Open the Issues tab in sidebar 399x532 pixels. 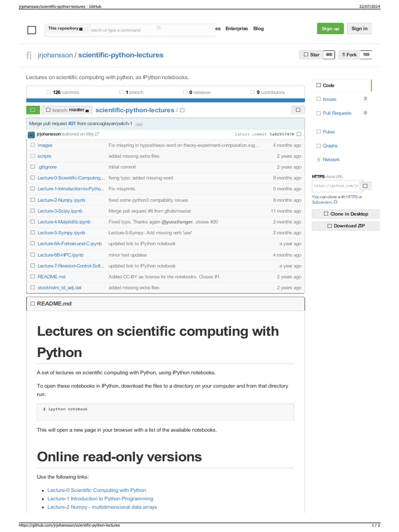[x=329, y=99]
